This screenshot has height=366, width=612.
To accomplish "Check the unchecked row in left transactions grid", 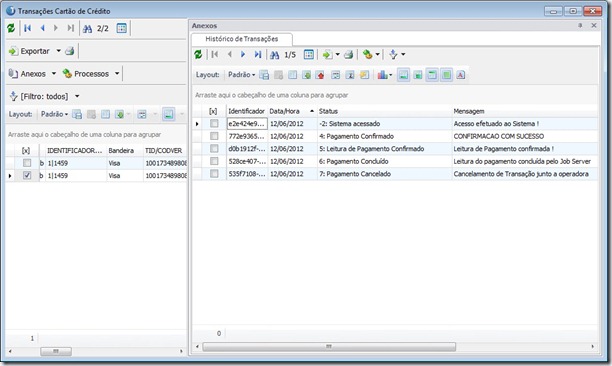I will pos(27,163).
